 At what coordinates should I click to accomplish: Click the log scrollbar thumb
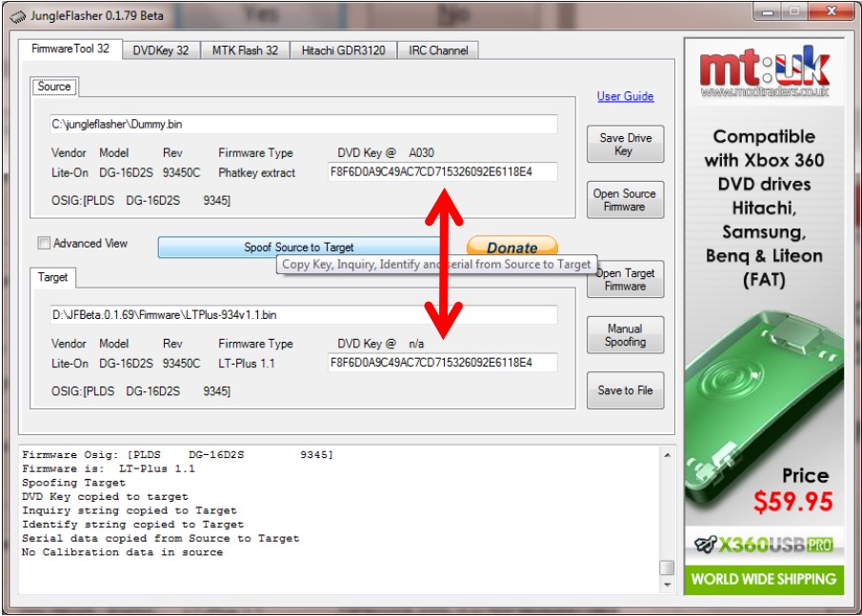coord(667,566)
